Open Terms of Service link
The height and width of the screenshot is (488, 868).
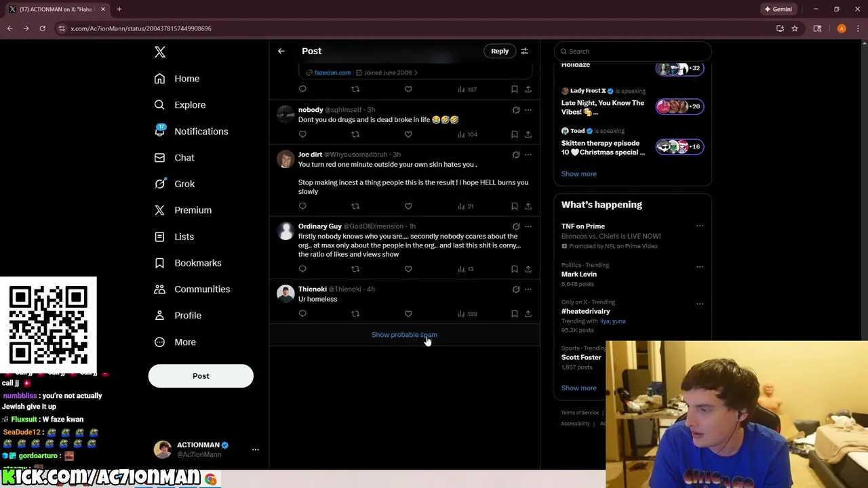tap(580, 413)
